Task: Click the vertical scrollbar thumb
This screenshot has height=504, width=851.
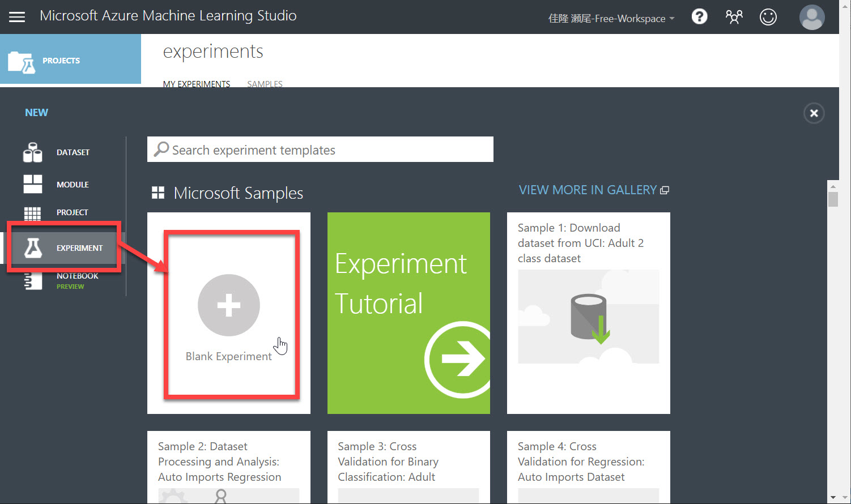Action: pos(833,199)
